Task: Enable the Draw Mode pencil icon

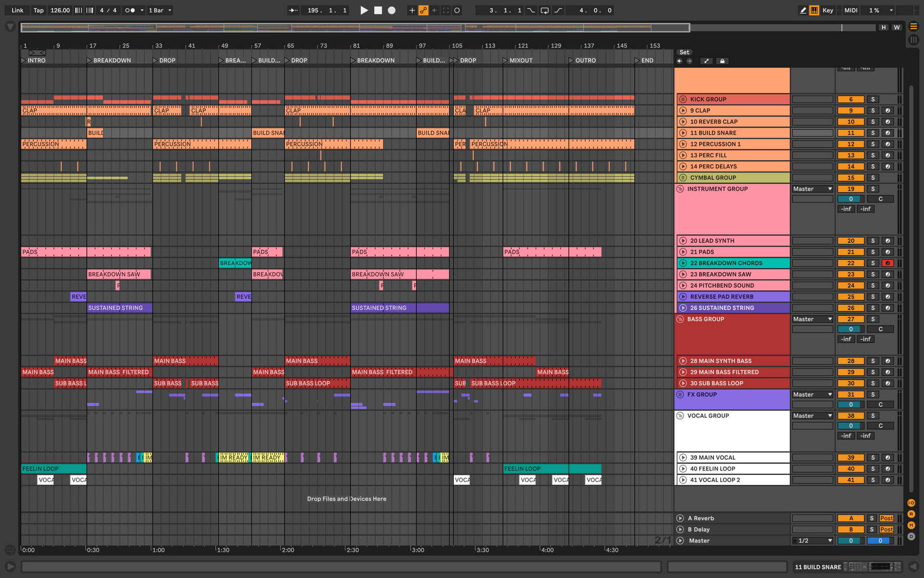Action: point(803,10)
